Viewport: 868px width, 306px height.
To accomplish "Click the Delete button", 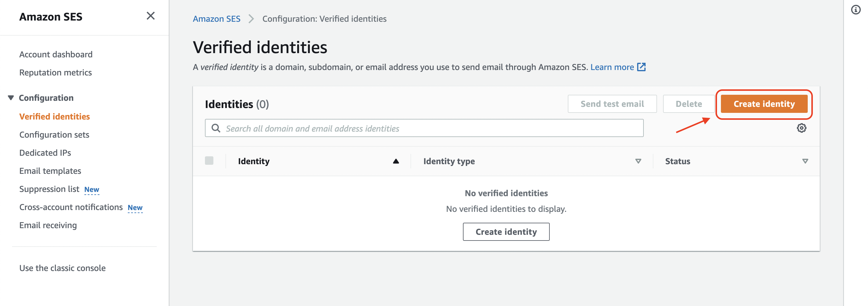I will pyautogui.click(x=688, y=104).
